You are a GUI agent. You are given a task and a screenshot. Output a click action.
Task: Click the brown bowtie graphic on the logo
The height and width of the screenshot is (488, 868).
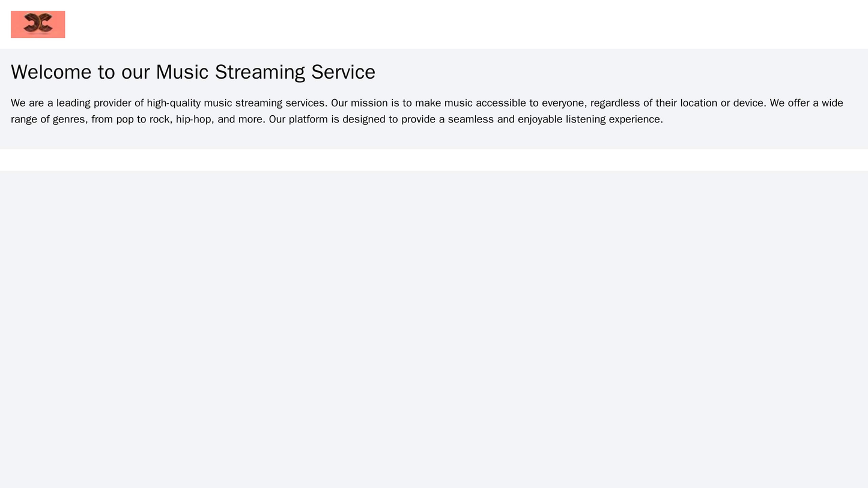pyautogui.click(x=38, y=22)
